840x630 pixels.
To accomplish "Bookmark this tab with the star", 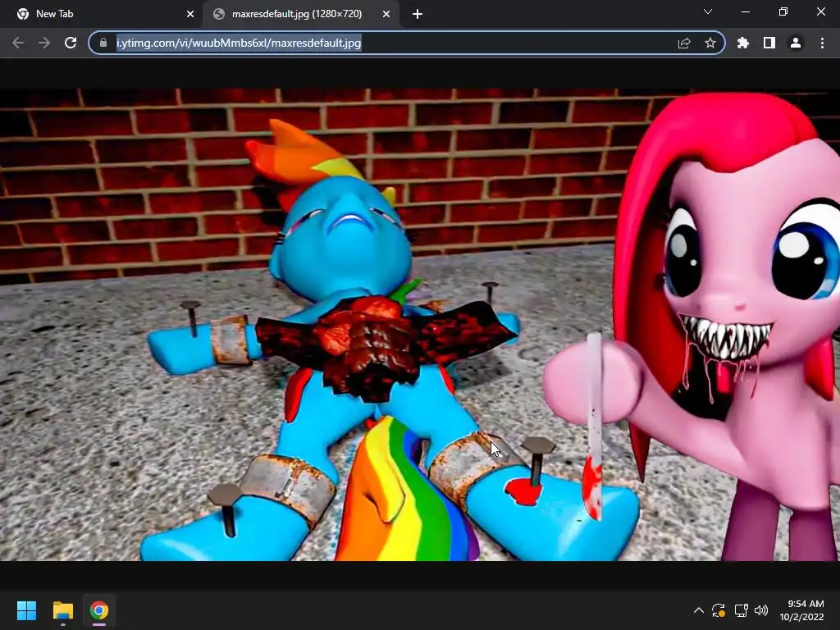I will point(710,43).
